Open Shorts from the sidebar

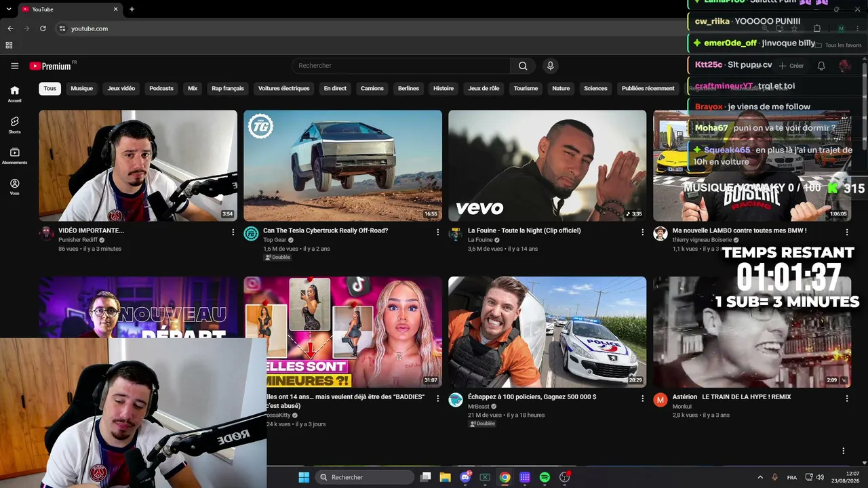(15, 125)
